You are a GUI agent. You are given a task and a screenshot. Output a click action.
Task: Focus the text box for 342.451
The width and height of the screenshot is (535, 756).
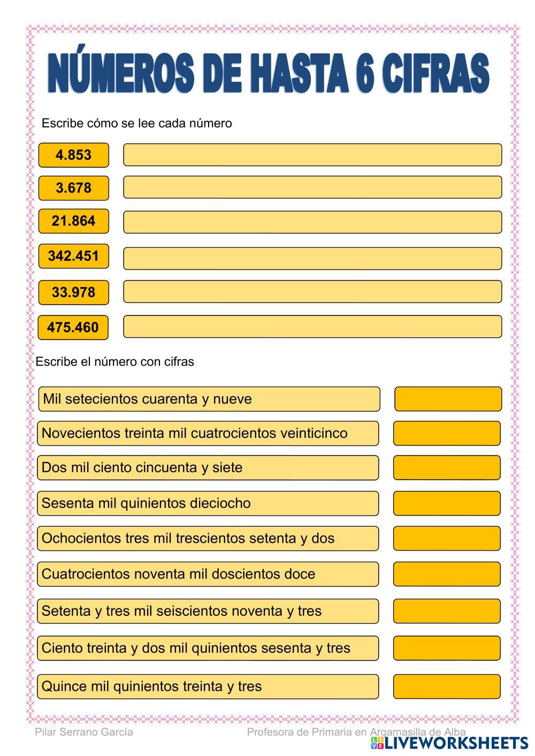tap(312, 258)
